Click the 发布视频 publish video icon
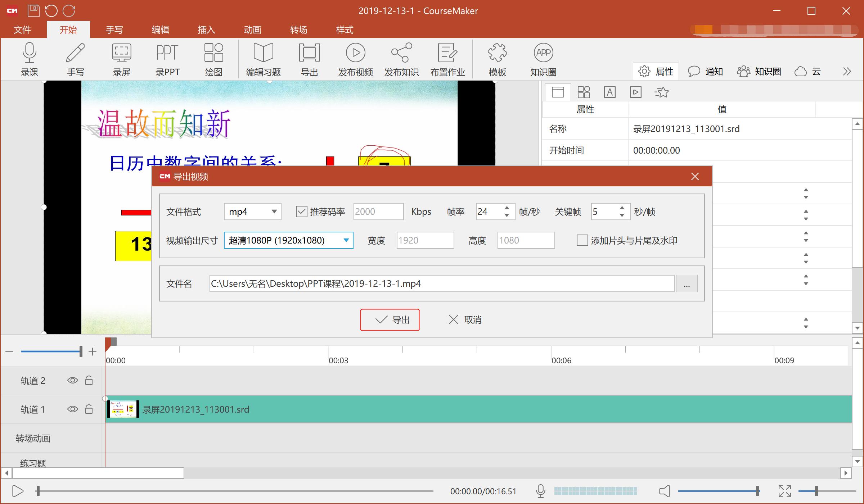864x504 pixels. coord(355,59)
